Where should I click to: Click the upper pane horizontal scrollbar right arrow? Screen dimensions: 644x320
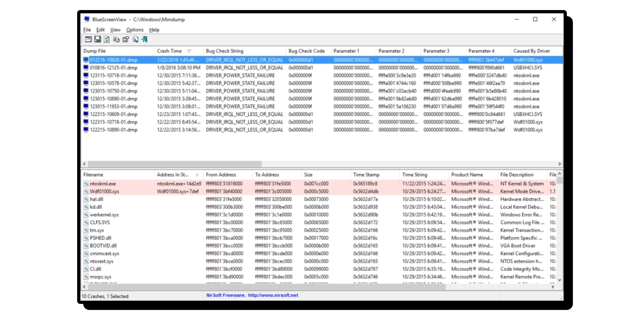559,164
